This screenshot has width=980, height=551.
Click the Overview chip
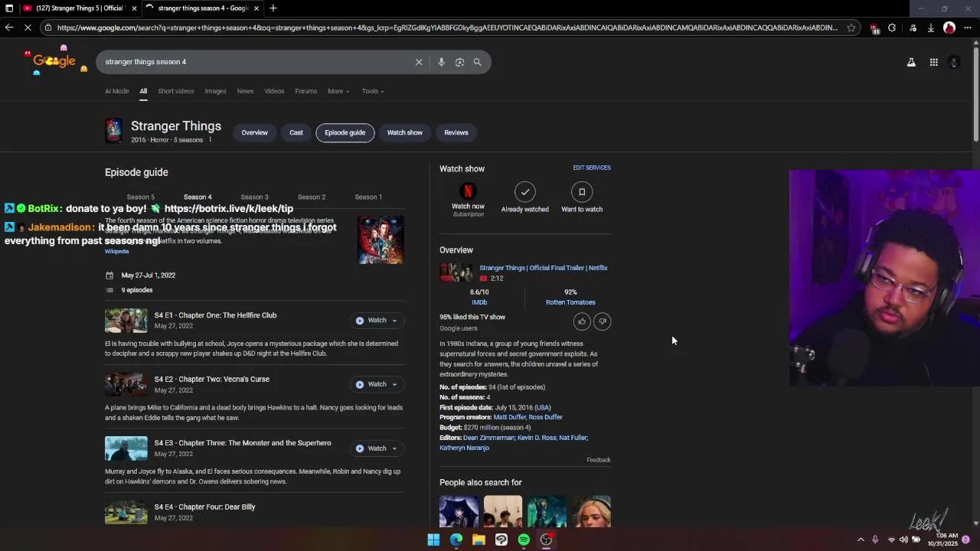(255, 132)
